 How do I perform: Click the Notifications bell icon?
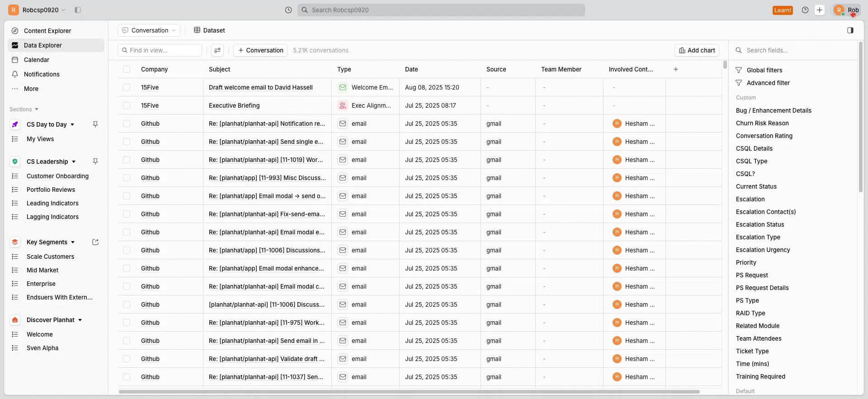tap(15, 74)
